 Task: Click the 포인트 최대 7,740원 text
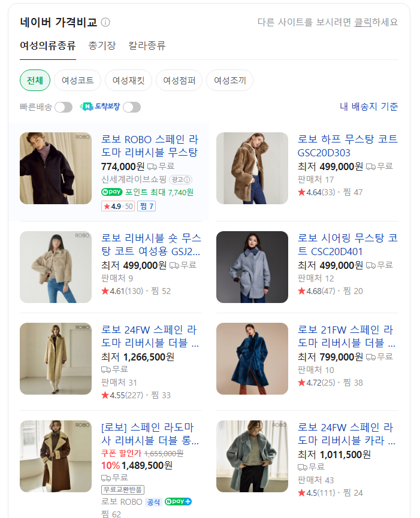[159, 192]
